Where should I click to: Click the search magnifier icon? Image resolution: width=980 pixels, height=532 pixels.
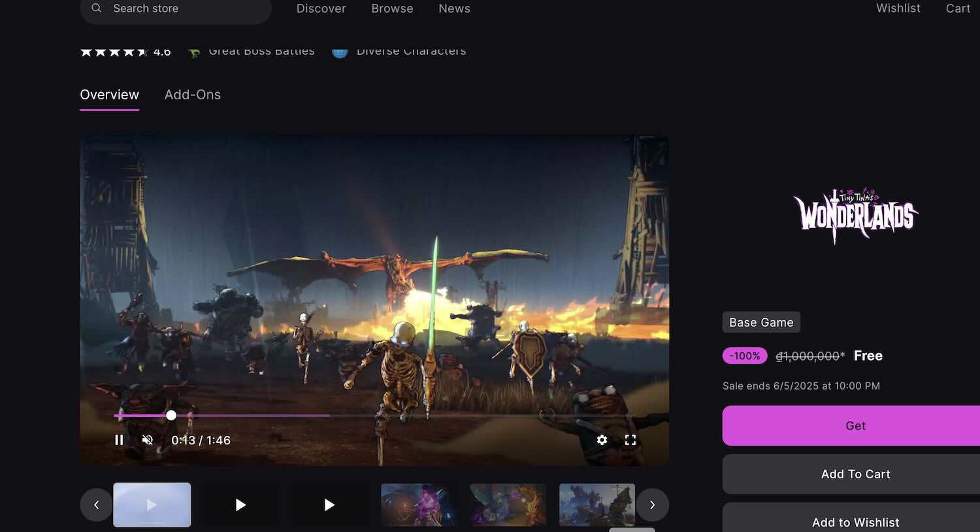point(97,8)
